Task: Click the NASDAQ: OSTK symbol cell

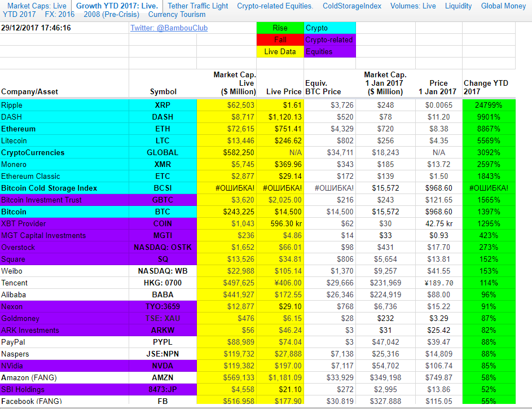Action: point(162,247)
